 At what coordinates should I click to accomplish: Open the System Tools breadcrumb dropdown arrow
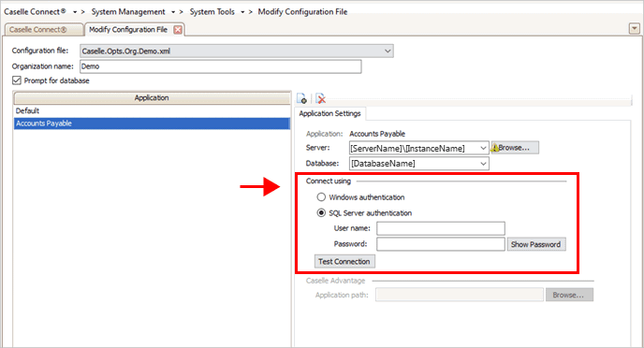[x=242, y=12]
